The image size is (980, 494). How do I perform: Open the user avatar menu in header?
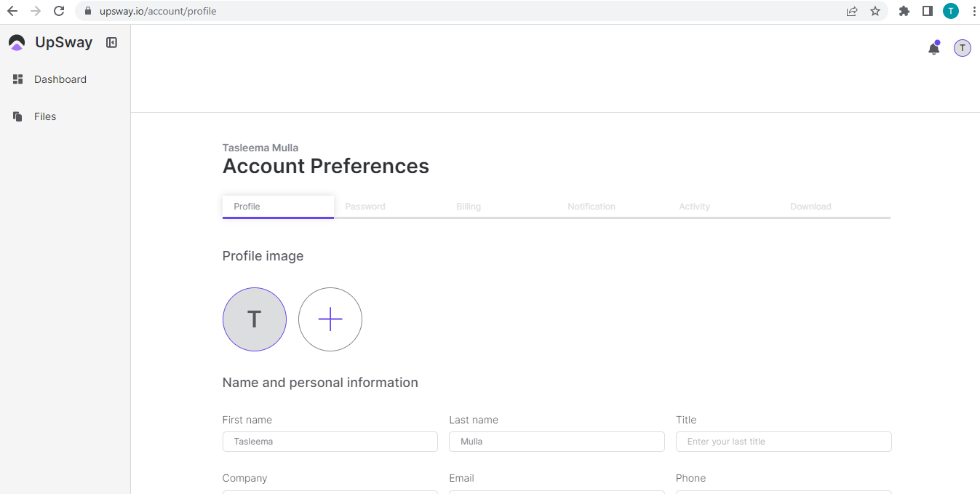point(963,48)
